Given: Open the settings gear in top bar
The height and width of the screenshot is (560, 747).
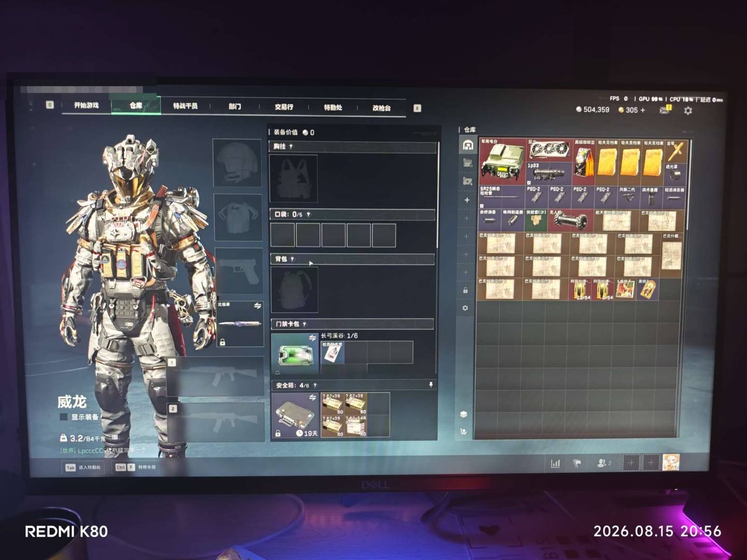Looking at the screenshot, I should click(688, 110).
